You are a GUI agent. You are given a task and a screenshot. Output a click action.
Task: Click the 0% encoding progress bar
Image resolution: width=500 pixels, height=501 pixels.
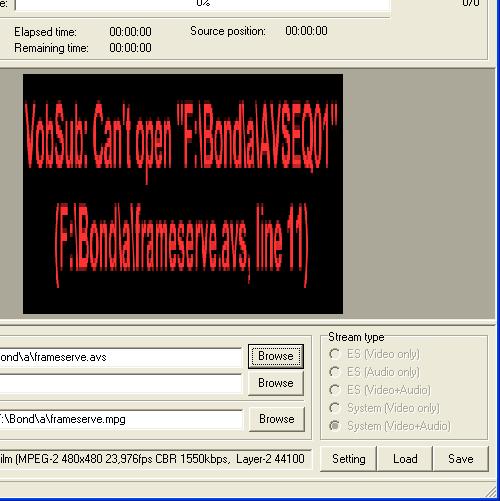(x=203, y=4)
